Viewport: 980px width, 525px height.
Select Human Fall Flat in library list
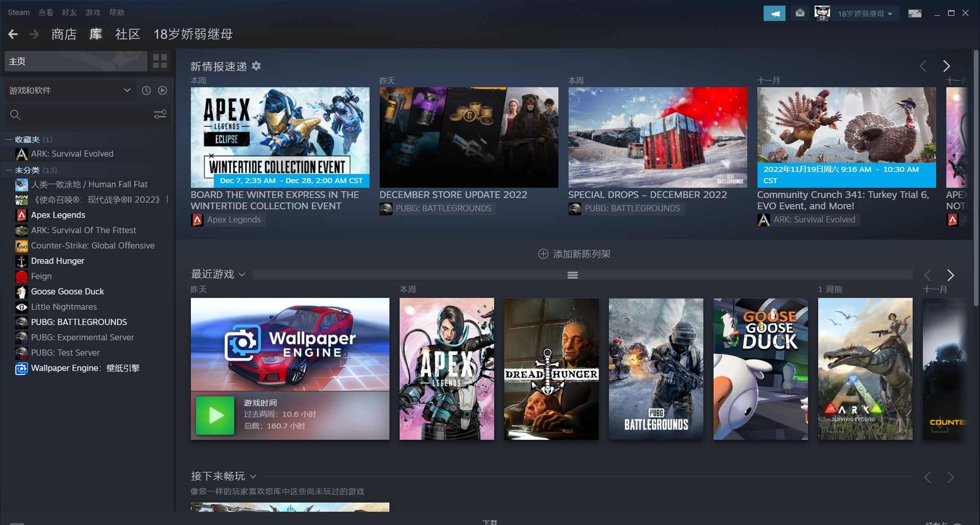tap(89, 184)
